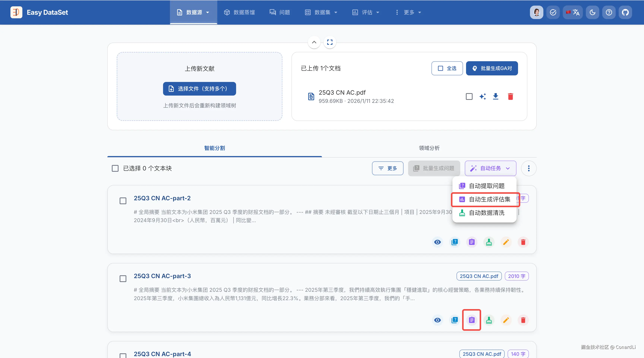Clean data of 25Q3 CN AC-part-3 chunk
This screenshot has height=358, width=644.
489,320
